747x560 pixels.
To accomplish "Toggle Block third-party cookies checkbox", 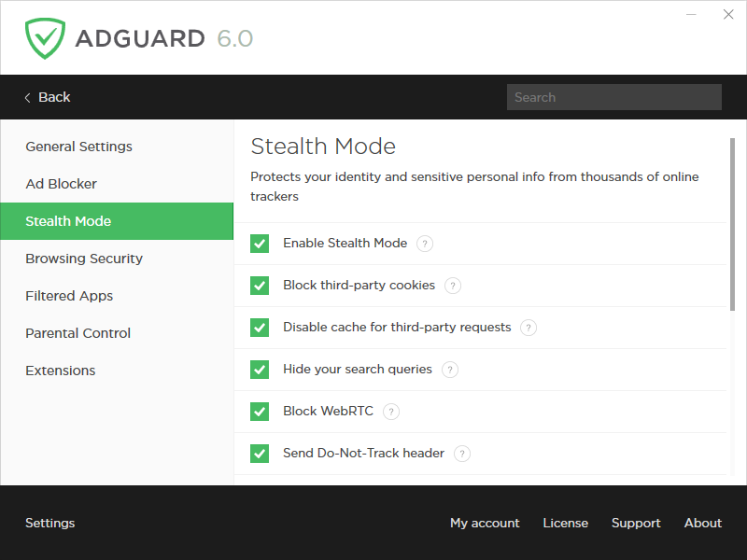I will tap(260, 286).
